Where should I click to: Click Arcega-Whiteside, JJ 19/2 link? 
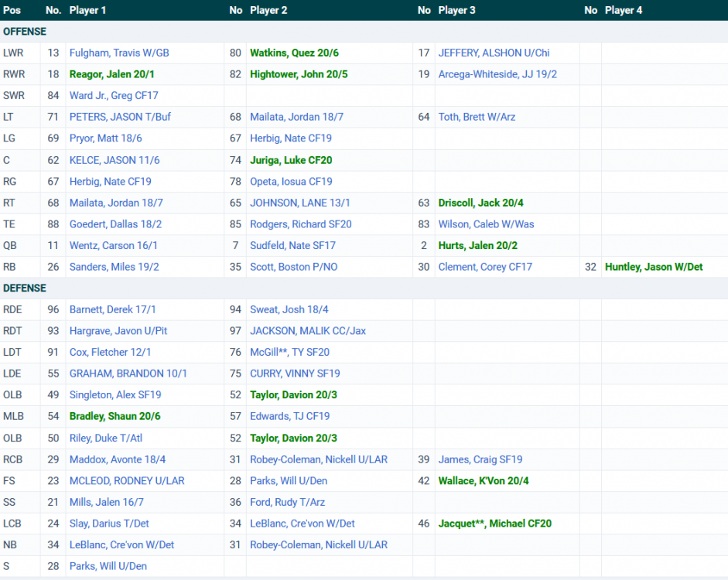point(497,74)
